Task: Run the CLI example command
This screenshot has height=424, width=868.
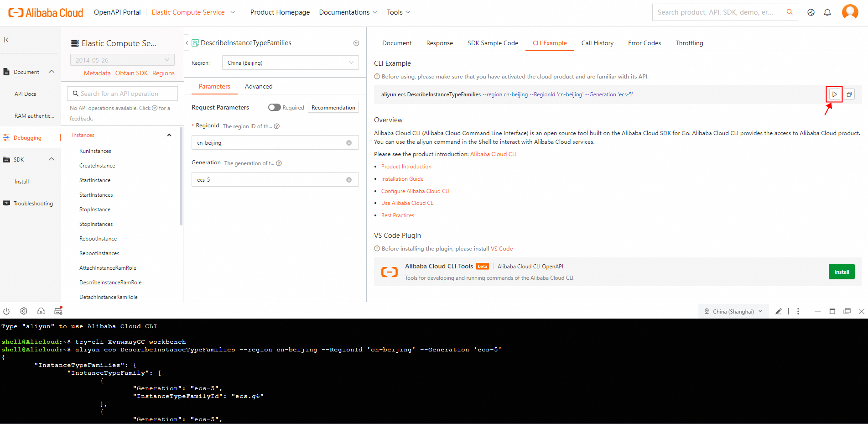Action: point(834,94)
